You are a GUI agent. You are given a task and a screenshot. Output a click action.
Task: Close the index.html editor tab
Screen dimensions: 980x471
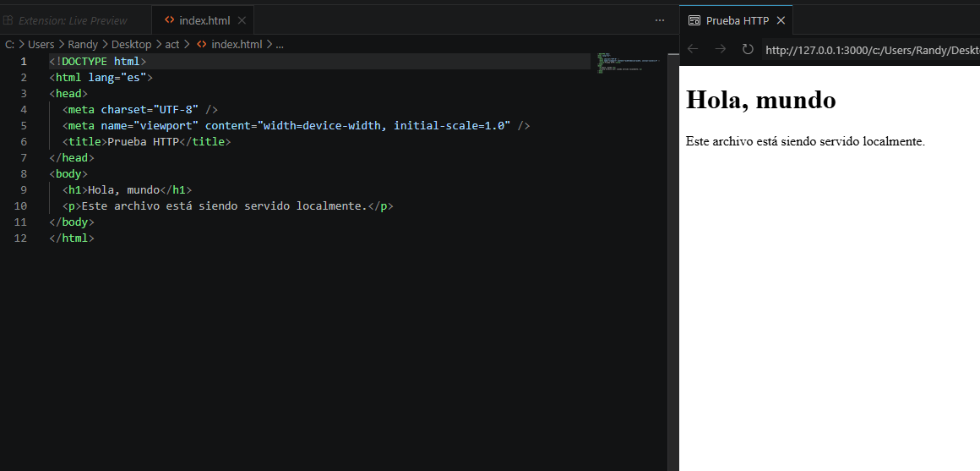242,20
